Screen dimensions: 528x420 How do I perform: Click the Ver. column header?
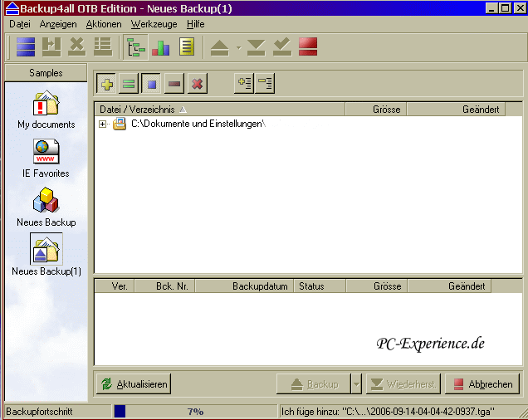[x=115, y=286]
